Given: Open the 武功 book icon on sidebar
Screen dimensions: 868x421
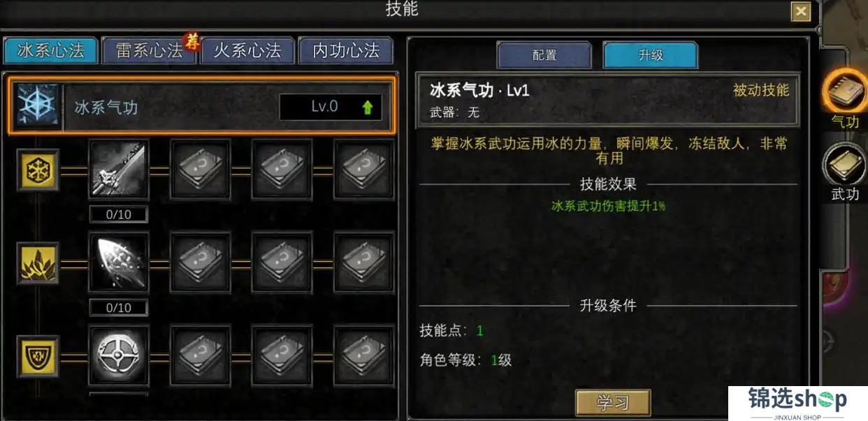Looking at the screenshot, I should (x=845, y=165).
